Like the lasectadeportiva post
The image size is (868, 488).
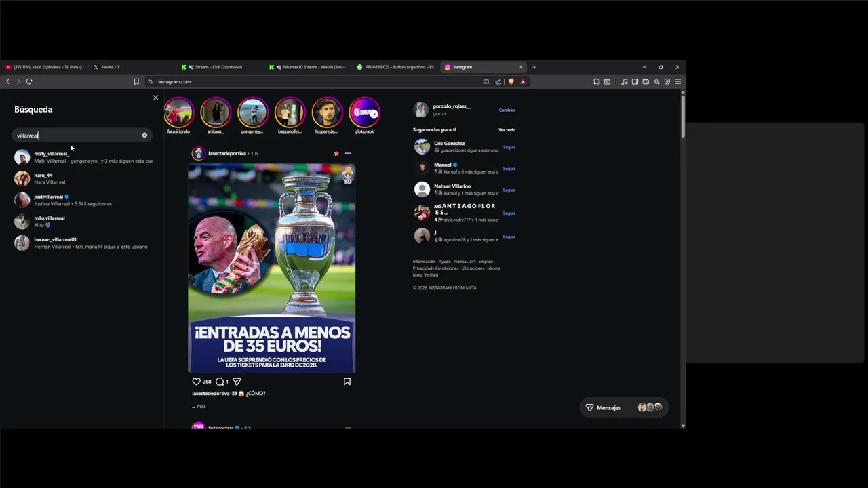coord(196,382)
